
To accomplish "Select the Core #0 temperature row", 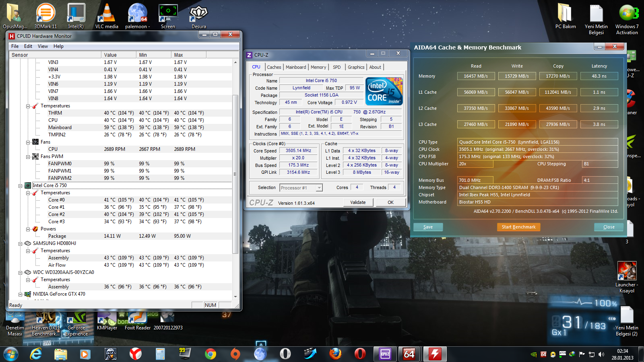I will pyautogui.click(x=121, y=200).
